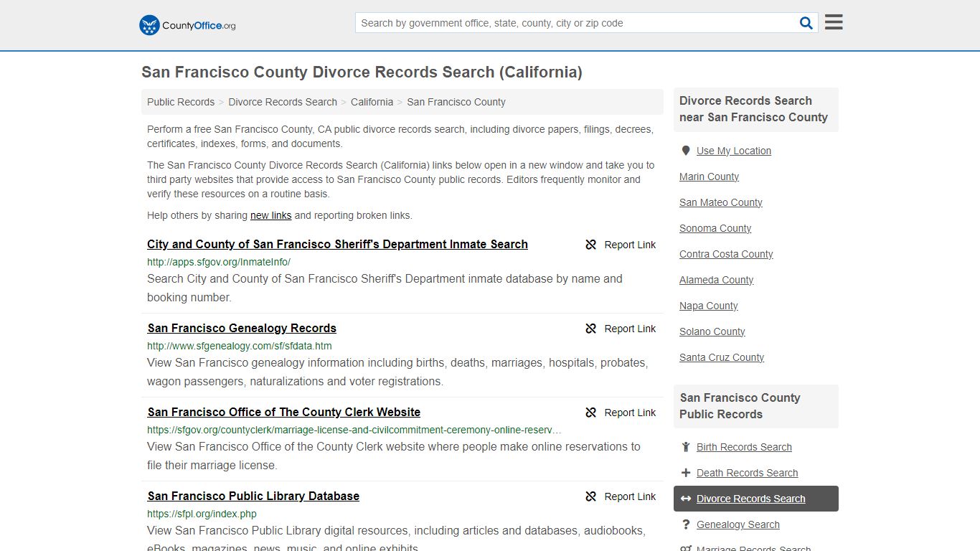980x551 pixels.
Task: Click 'San Francisco County Public Records' heading
Action: [x=740, y=406]
